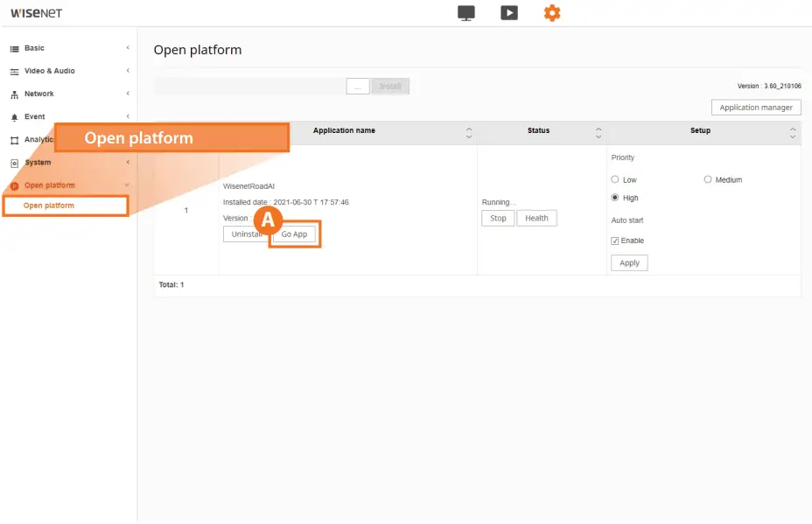Select the Open platform submenu item
The image size is (812, 524).
66,206
